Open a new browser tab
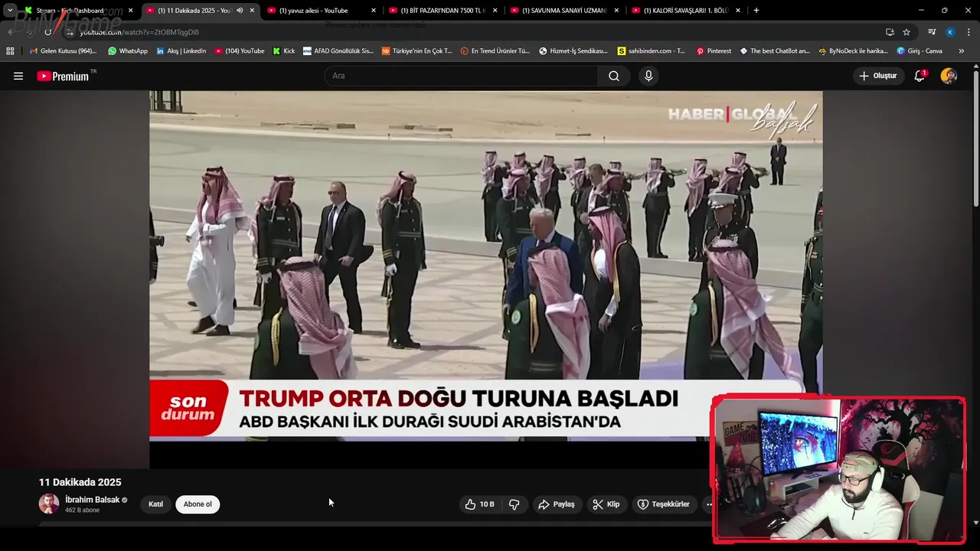Screen dimensions: 980x551 point(756,11)
